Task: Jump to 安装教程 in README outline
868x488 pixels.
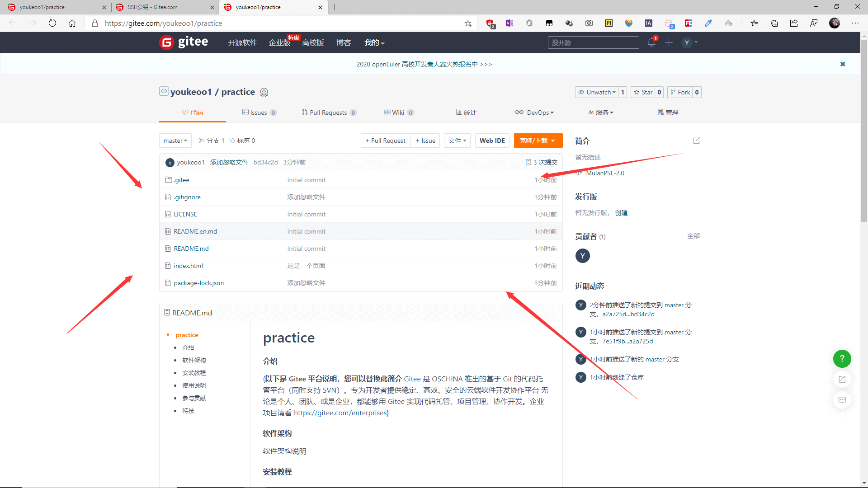Action: [194, 373]
